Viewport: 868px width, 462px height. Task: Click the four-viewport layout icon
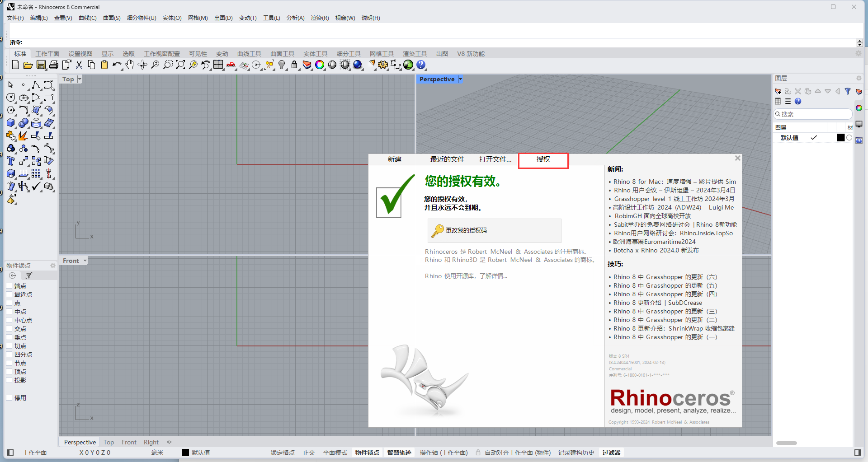[218, 65]
